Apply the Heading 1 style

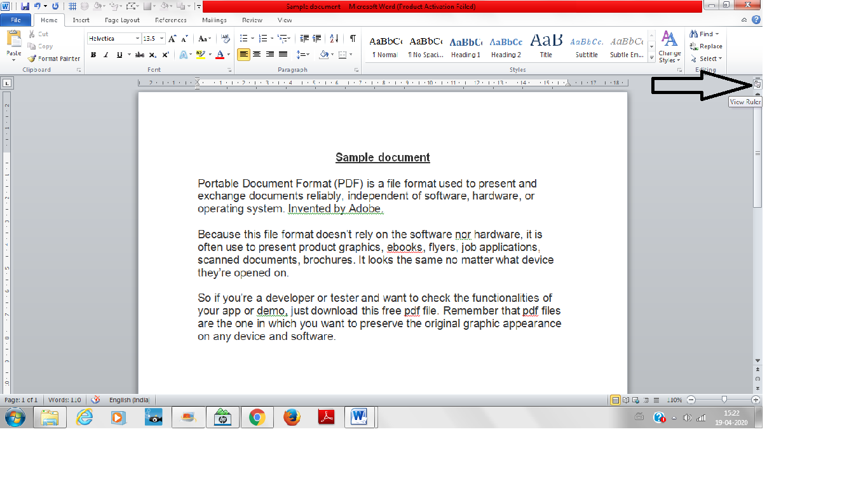pos(466,46)
